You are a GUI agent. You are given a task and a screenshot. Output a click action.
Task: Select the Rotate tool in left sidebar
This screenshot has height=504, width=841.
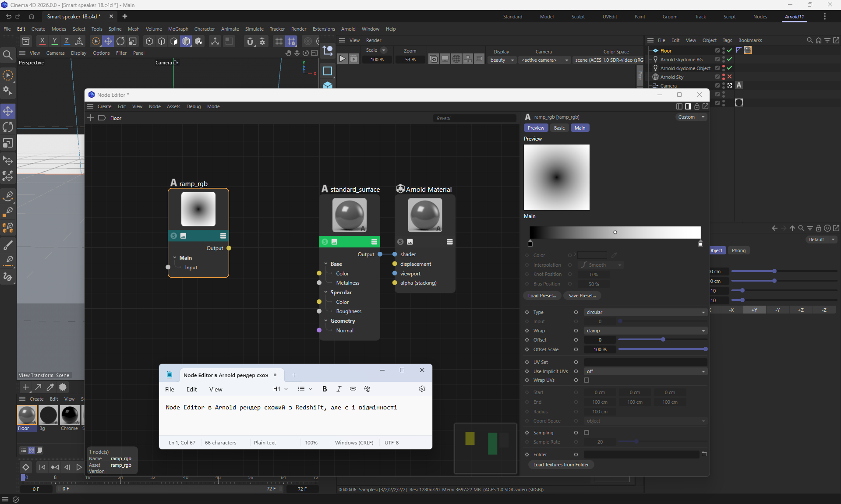pos(8,127)
